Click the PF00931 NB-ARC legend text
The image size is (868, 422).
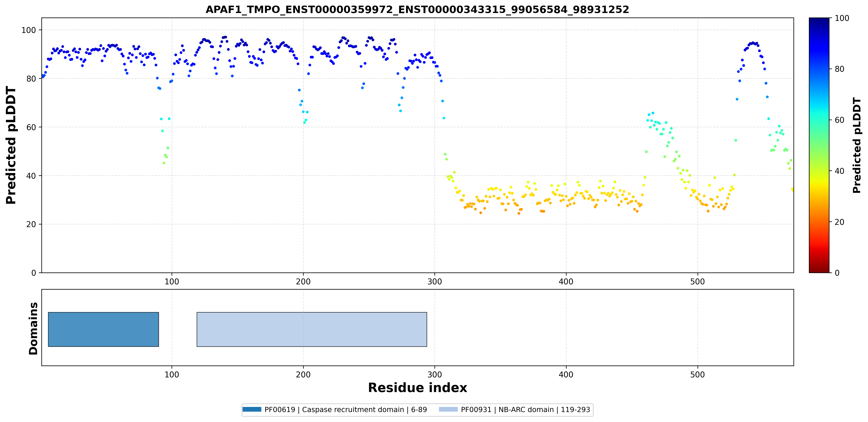525,410
